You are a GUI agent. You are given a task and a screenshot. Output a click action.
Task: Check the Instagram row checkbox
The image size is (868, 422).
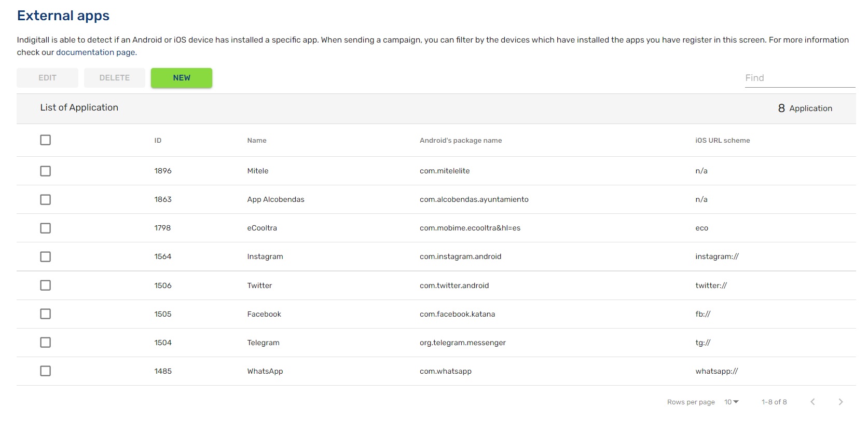point(46,256)
